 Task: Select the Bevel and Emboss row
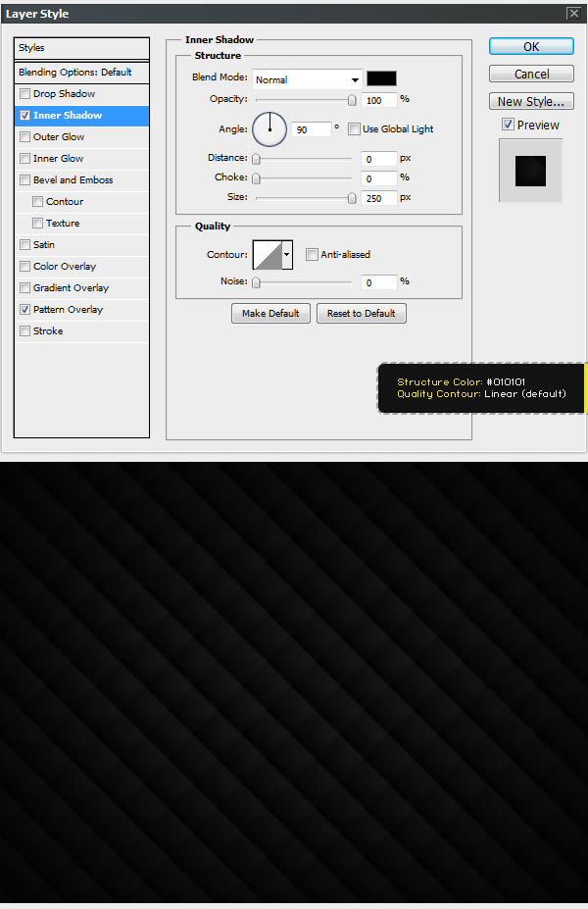point(81,180)
